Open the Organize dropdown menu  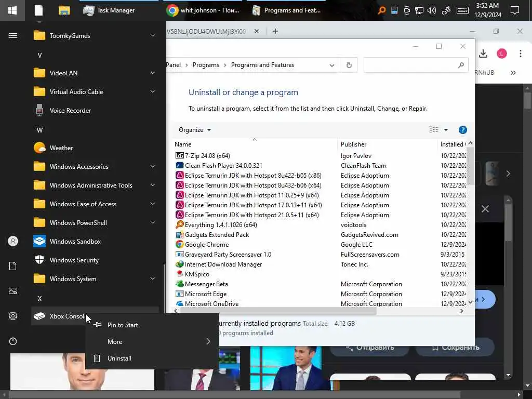tap(194, 130)
